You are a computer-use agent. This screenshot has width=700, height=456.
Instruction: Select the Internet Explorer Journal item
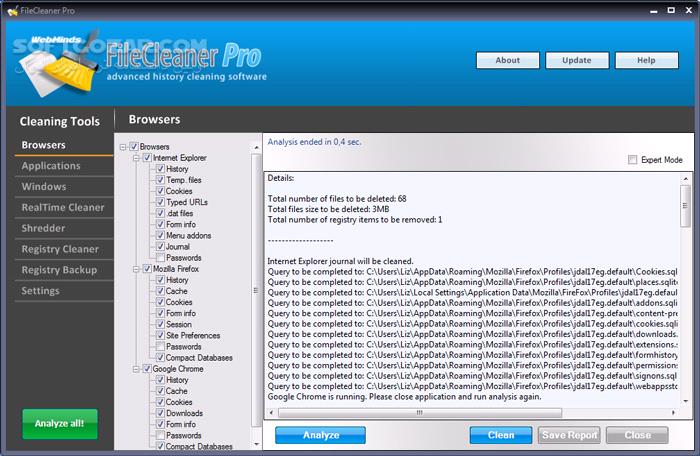click(178, 247)
